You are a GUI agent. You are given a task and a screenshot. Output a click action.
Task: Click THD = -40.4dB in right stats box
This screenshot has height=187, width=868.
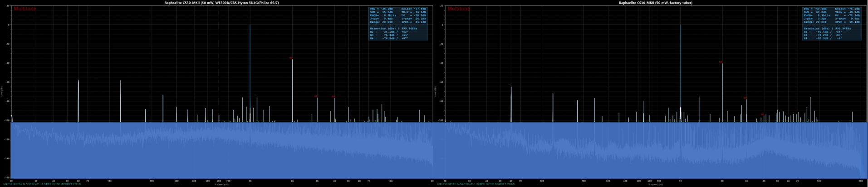click(815, 9)
